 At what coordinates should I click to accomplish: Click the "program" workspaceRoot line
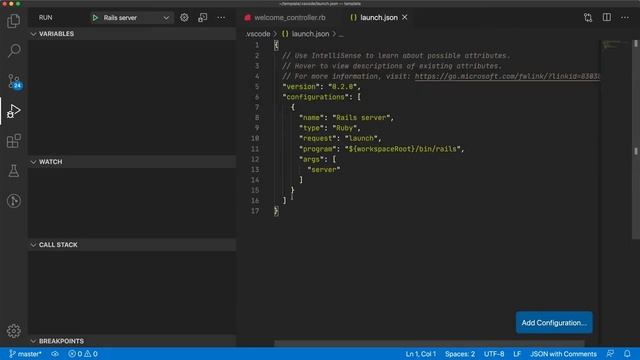pos(382,149)
